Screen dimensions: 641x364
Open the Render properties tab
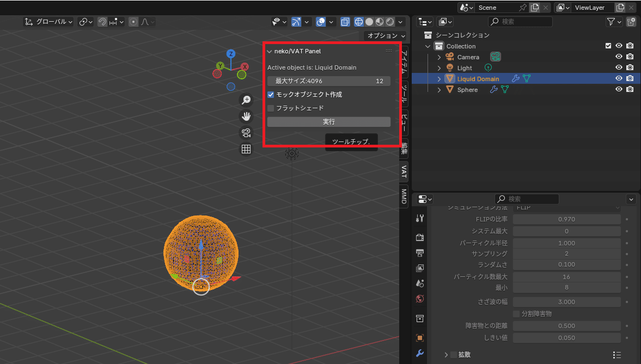tap(420, 237)
